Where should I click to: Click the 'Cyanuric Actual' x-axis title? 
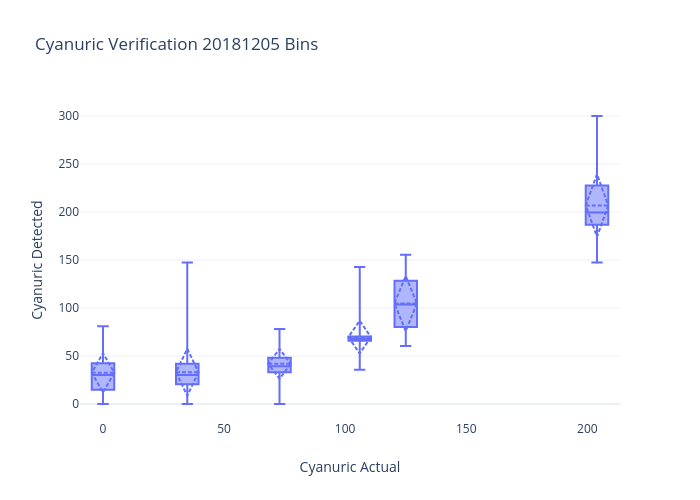click(350, 467)
